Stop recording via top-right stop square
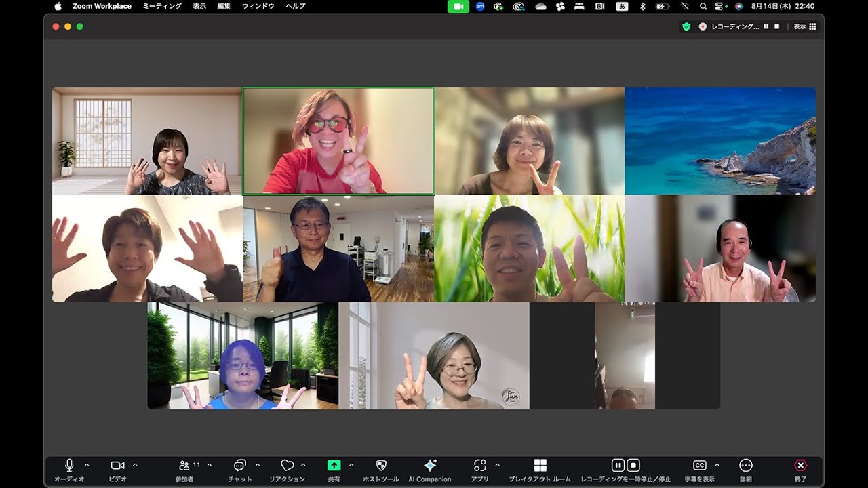Image resolution: width=868 pixels, height=488 pixels. click(x=777, y=26)
